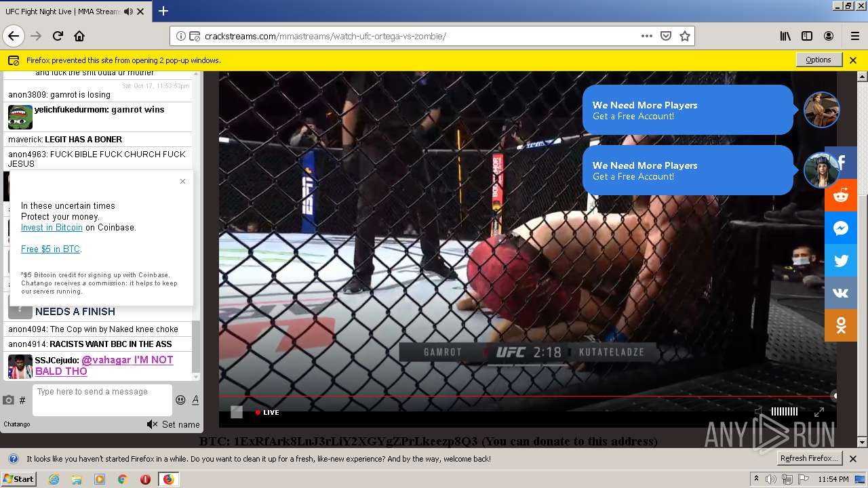Viewport: 868px width, 488px height.
Task: Show Firefox sidebars
Action: pos(807,36)
